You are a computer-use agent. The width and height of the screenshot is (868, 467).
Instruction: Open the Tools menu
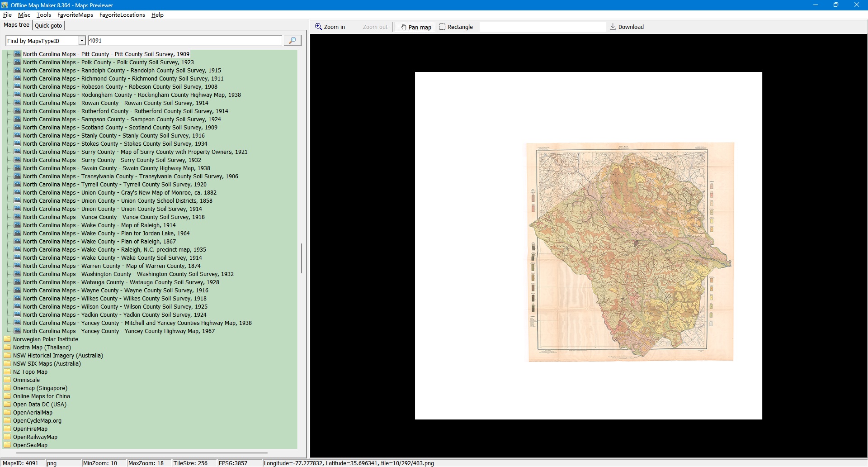[x=43, y=15]
